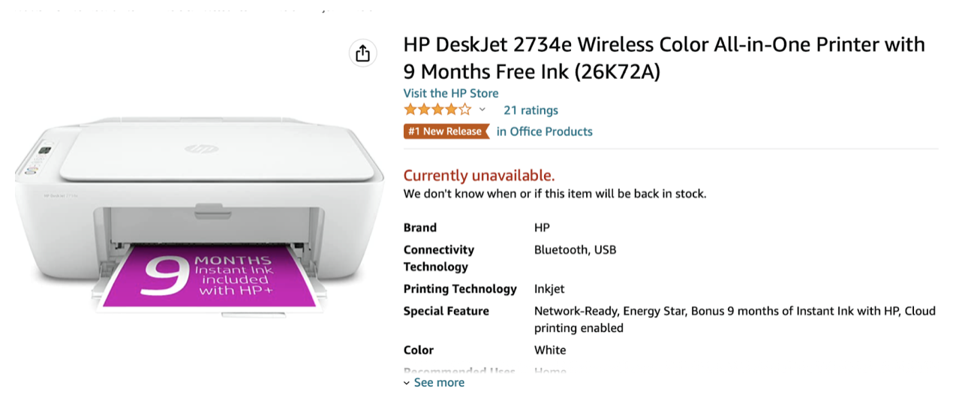
Task: Open the star rating breakdown chevron
Action: [482, 110]
